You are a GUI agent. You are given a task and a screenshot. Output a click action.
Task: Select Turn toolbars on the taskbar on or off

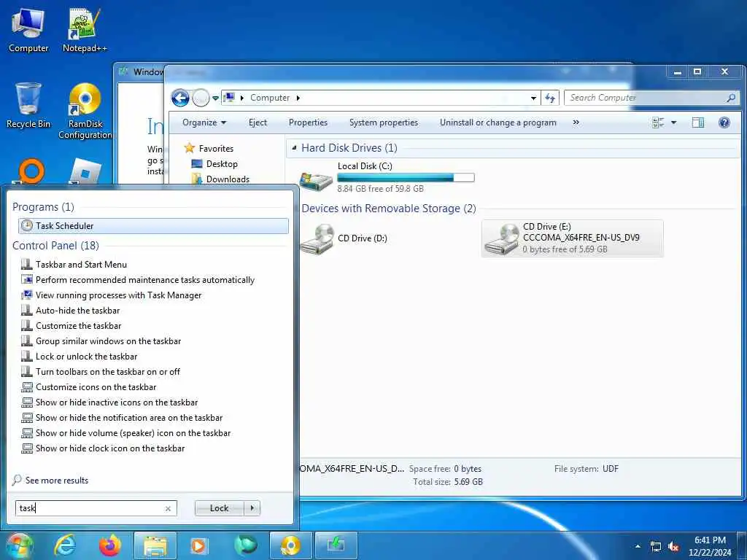point(108,371)
